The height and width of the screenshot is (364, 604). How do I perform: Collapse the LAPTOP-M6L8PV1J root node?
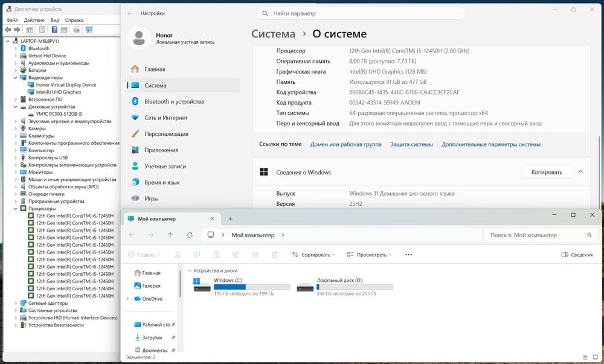coord(8,41)
